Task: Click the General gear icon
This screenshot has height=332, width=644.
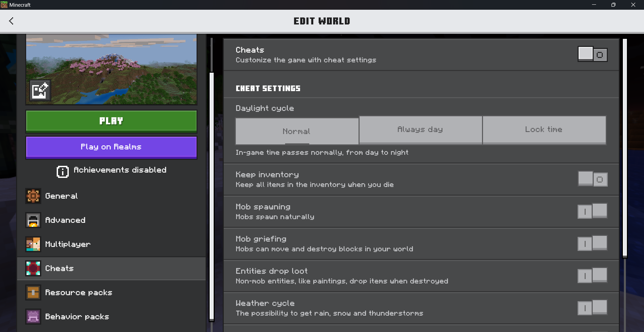Action: point(33,196)
